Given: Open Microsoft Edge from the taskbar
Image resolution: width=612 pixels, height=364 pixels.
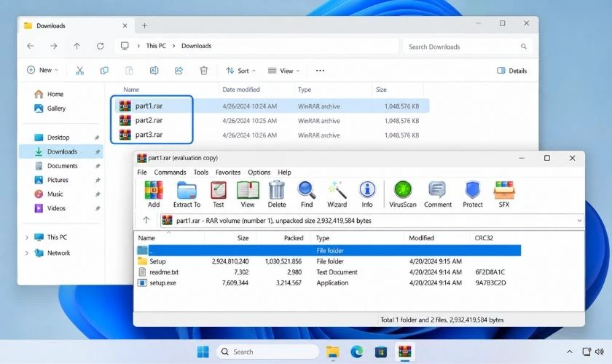Looking at the screenshot, I should click(357, 352).
